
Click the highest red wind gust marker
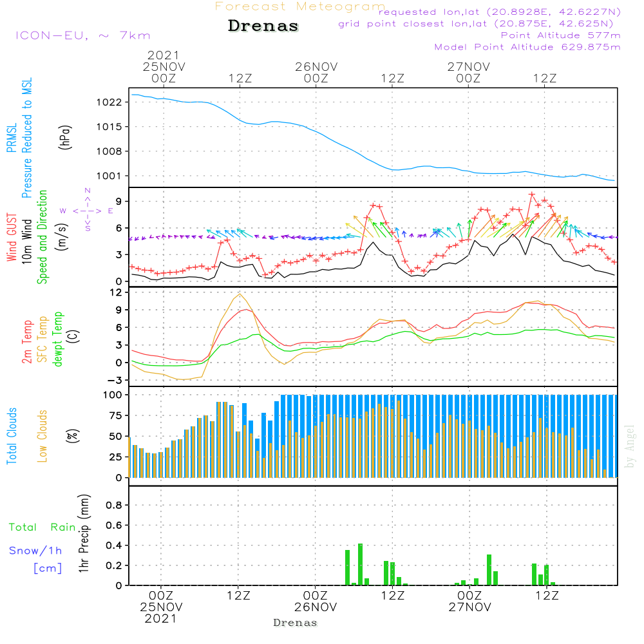pyautogui.click(x=532, y=194)
